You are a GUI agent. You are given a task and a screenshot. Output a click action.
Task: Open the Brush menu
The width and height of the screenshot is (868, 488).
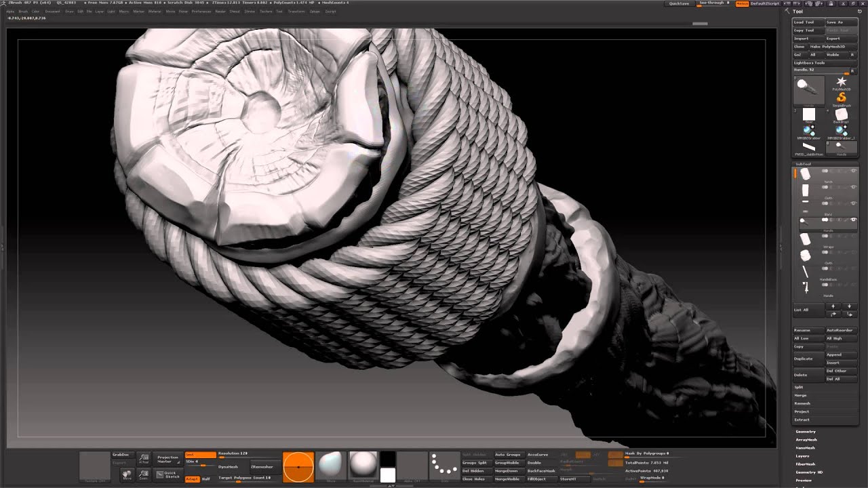(x=23, y=12)
